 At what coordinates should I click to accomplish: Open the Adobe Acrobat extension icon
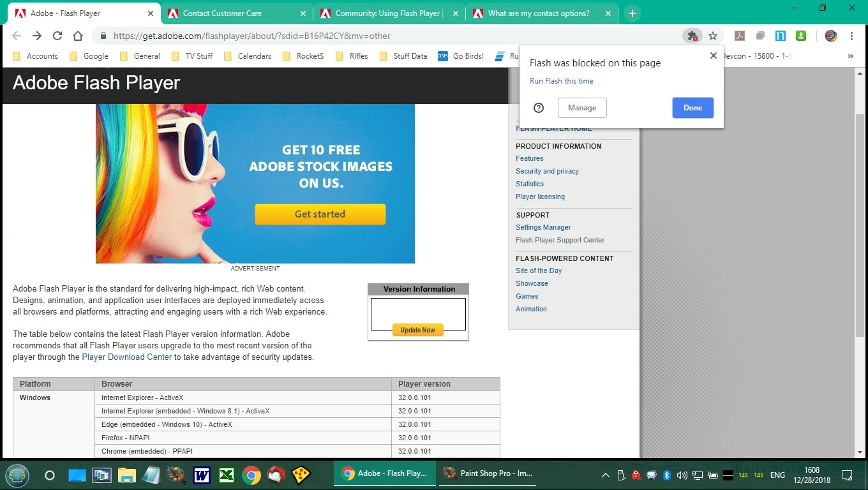[740, 36]
